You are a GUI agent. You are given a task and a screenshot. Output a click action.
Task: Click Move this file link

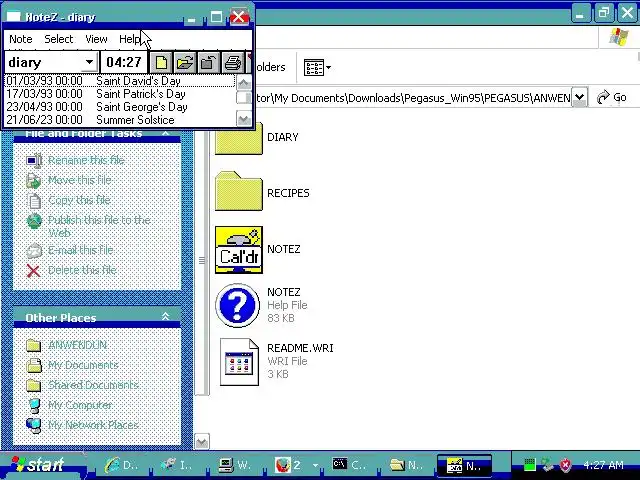(x=80, y=180)
